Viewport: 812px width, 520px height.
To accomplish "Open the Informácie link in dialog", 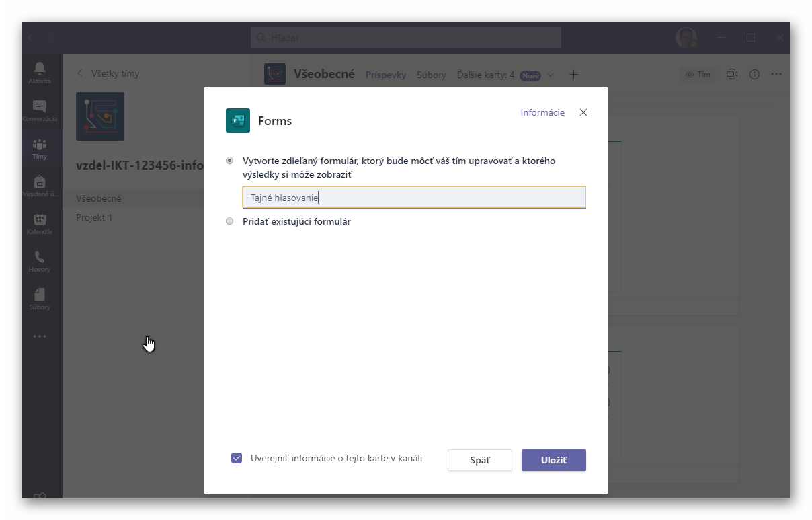I will (x=542, y=112).
